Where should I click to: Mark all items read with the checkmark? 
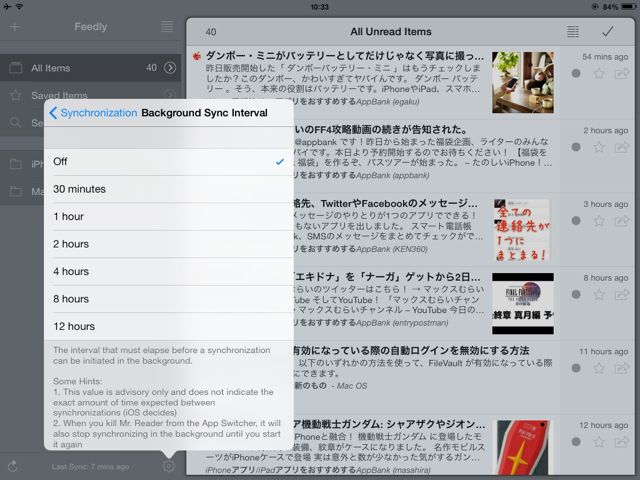[607, 31]
